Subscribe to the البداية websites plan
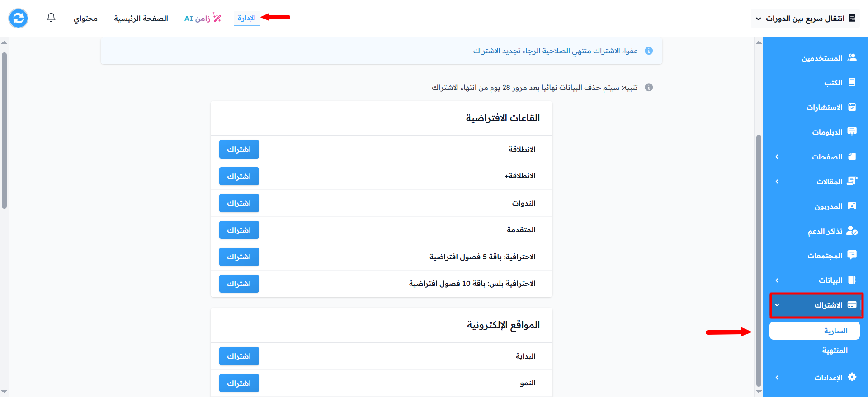868x397 pixels. tap(239, 356)
